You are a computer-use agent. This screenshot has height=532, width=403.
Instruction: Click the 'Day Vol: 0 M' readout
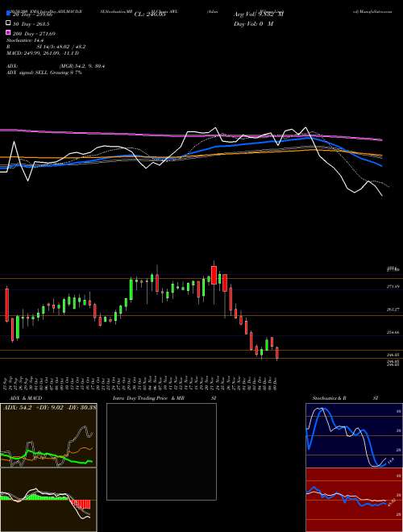click(253, 23)
